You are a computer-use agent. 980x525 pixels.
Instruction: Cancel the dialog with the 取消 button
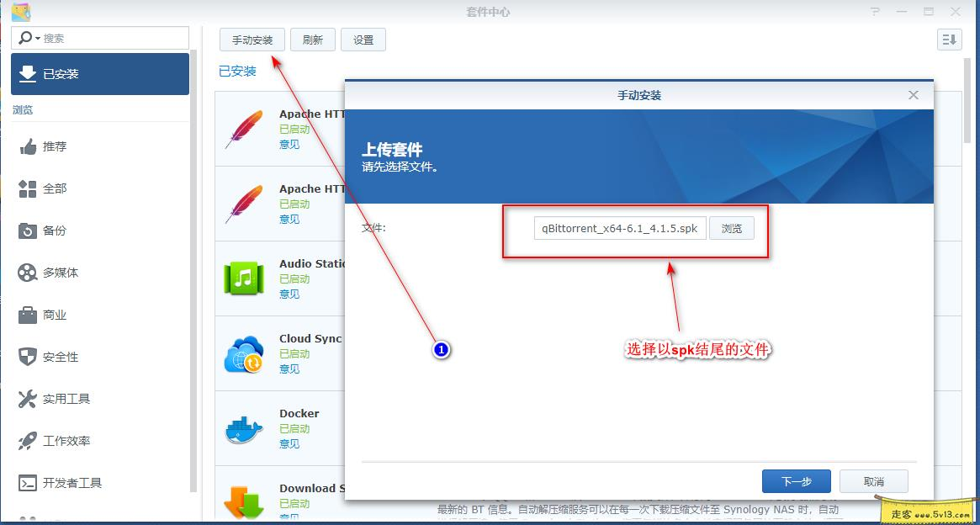click(x=873, y=480)
